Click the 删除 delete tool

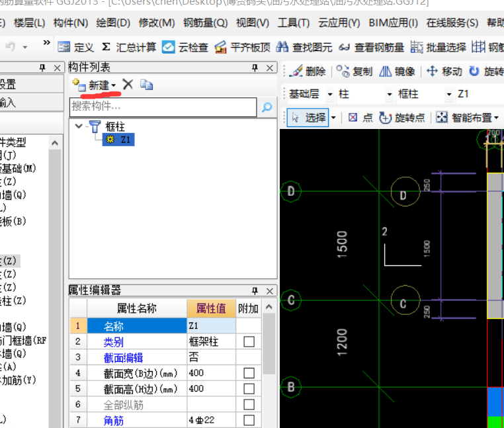[308, 71]
